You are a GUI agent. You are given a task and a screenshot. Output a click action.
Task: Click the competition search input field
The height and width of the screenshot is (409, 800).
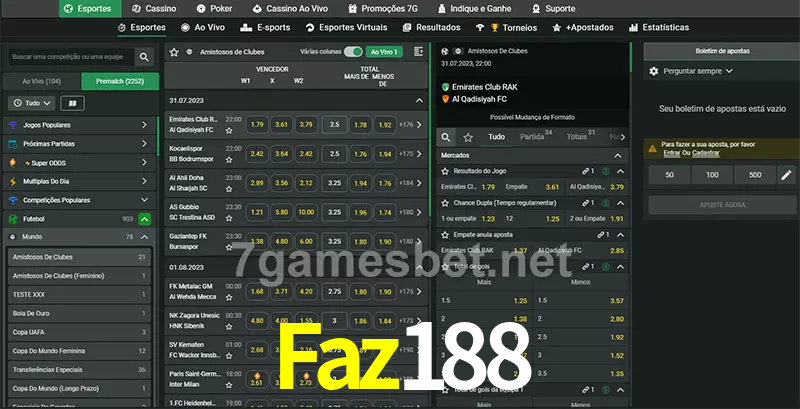pos(69,58)
